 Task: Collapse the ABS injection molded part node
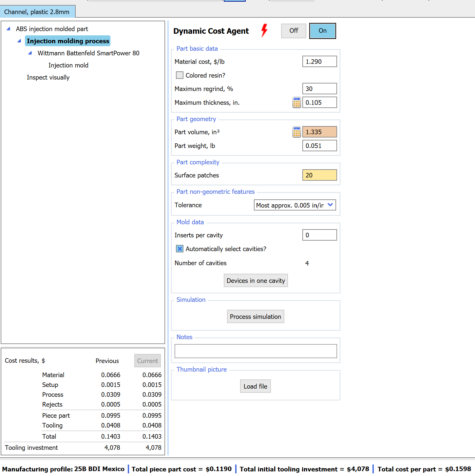(8, 29)
